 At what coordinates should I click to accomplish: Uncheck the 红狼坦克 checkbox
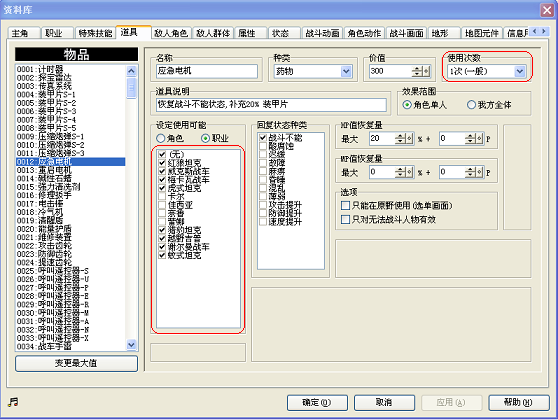(162, 163)
